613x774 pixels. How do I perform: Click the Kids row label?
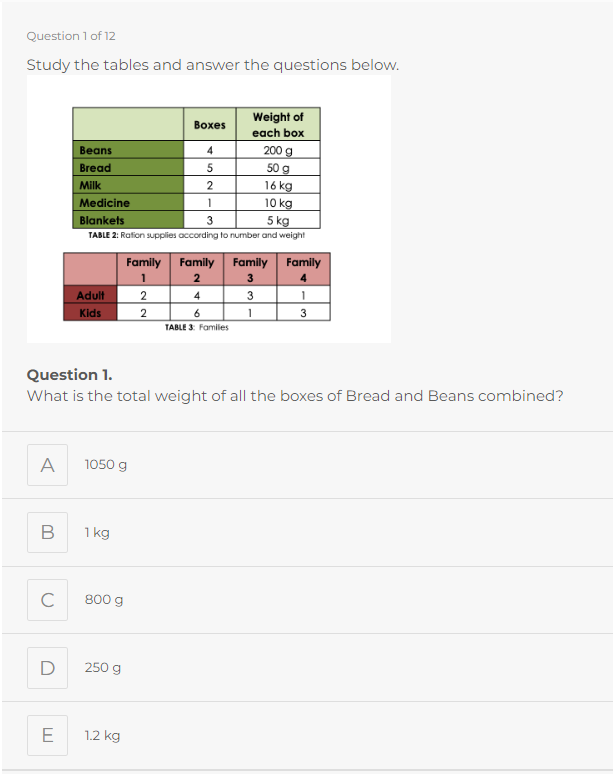(90, 313)
